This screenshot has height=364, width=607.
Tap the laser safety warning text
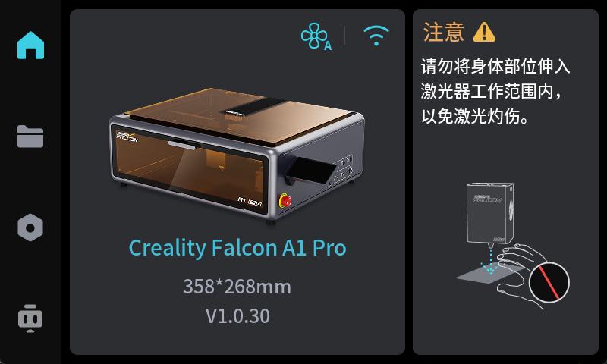[x=495, y=91]
